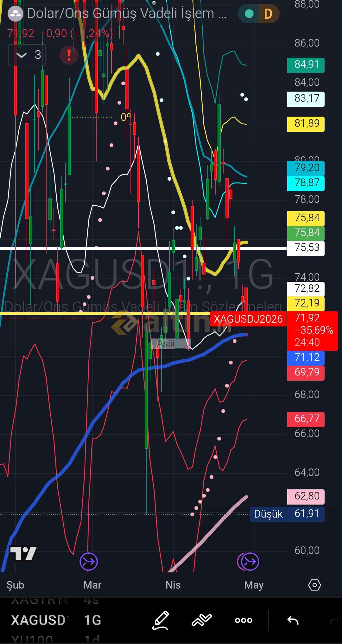Tap the Düşük 61,91 low price label
The image size is (342, 644).
click(x=287, y=514)
